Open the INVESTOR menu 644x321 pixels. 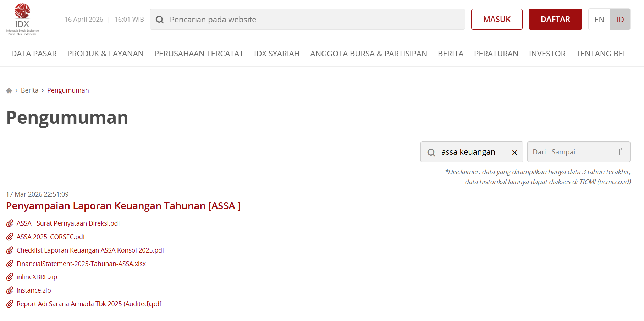[547, 54]
